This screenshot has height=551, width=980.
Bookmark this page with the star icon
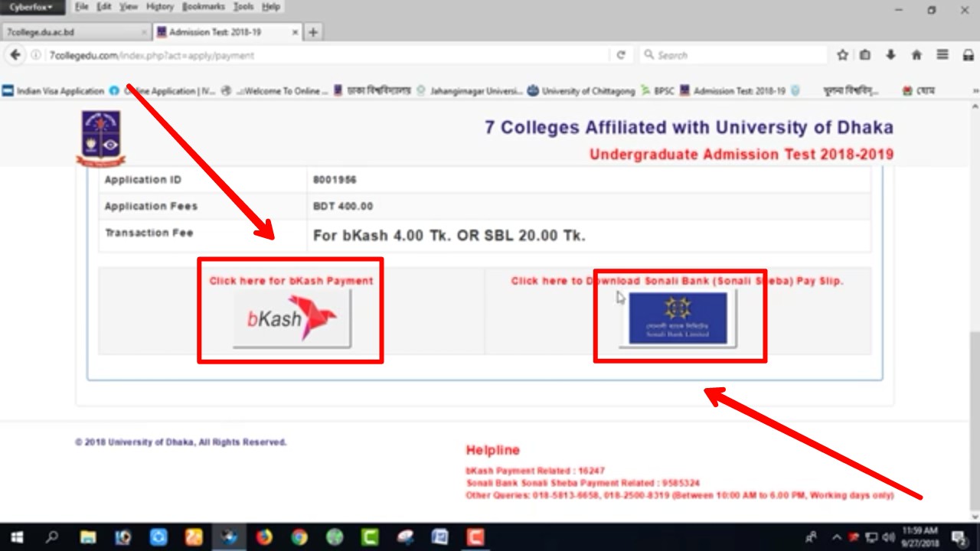(x=843, y=55)
